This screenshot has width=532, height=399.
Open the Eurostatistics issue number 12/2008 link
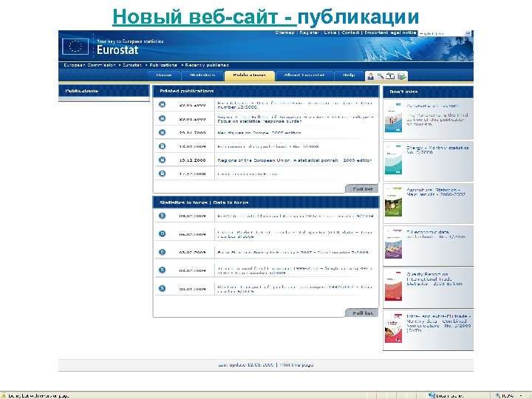(296, 105)
